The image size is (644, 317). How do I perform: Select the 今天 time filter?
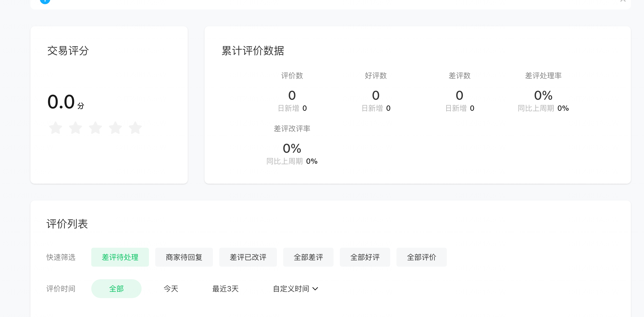[171, 289]
